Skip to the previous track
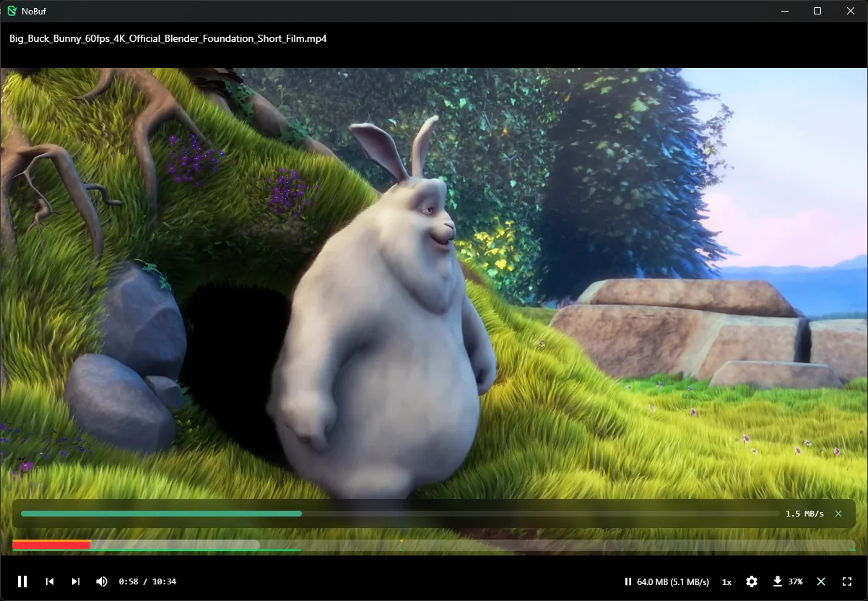Viewport: 868px width, 601px height. click(x=50, y=581)
